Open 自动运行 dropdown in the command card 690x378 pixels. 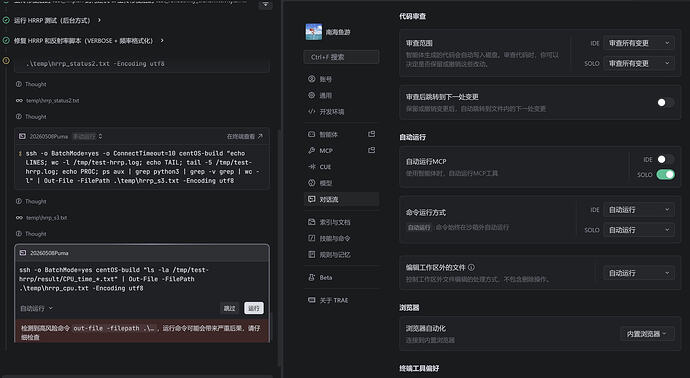point(37,308)
